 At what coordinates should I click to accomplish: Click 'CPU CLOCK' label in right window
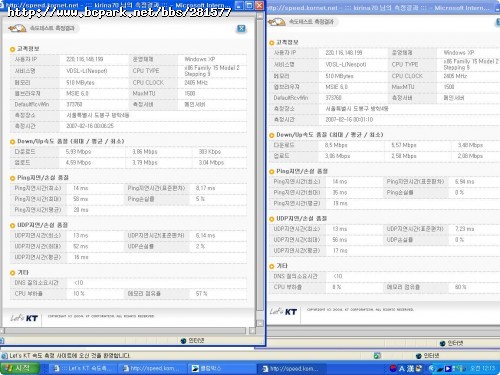(x=407, y=76)
